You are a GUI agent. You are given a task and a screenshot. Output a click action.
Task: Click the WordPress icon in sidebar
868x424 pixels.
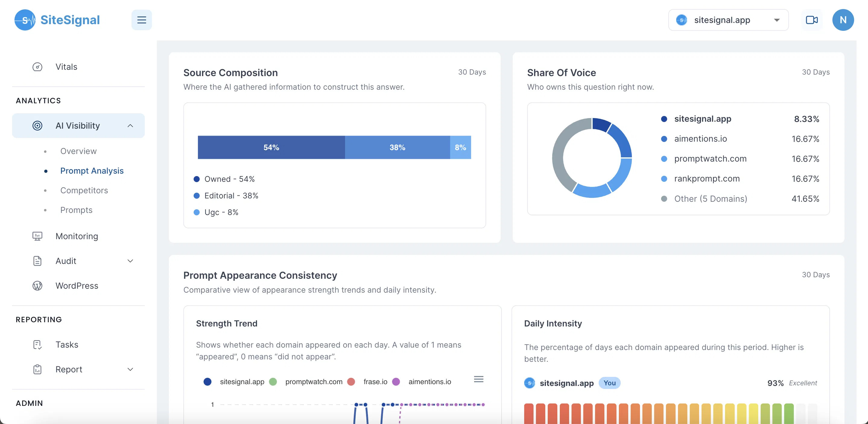click(37, 286)
